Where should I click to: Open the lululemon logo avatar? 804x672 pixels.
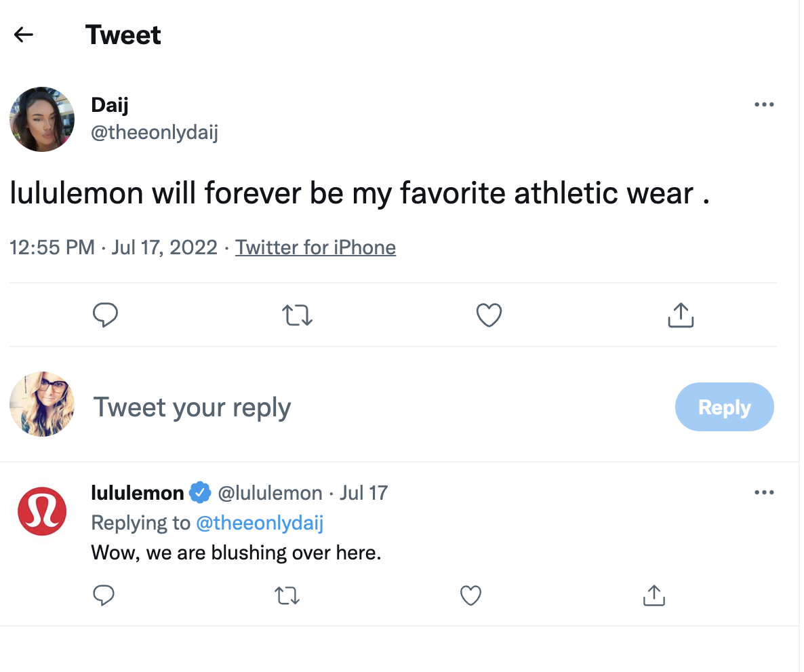[x=42, y=511]
